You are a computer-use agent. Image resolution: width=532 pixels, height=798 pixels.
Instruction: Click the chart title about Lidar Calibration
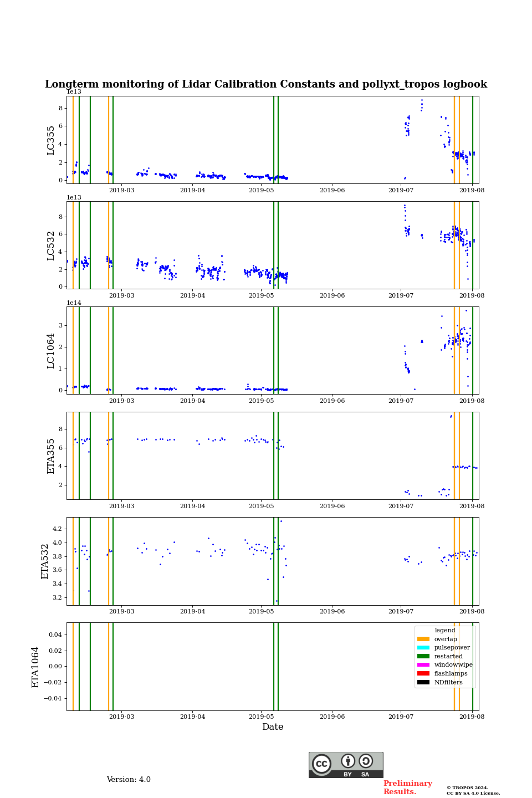[x=266, y=84]
